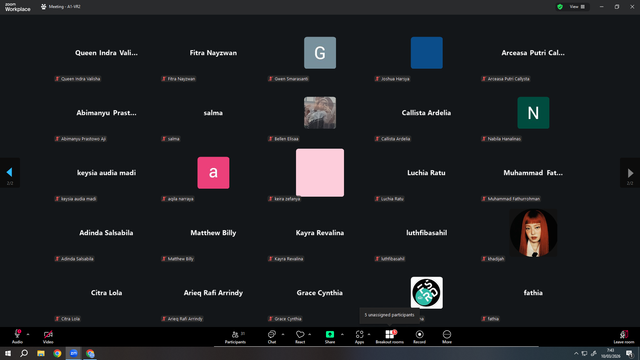640x360 pixels.
Task: Click Leave room
Action: [x=624, y=337]
